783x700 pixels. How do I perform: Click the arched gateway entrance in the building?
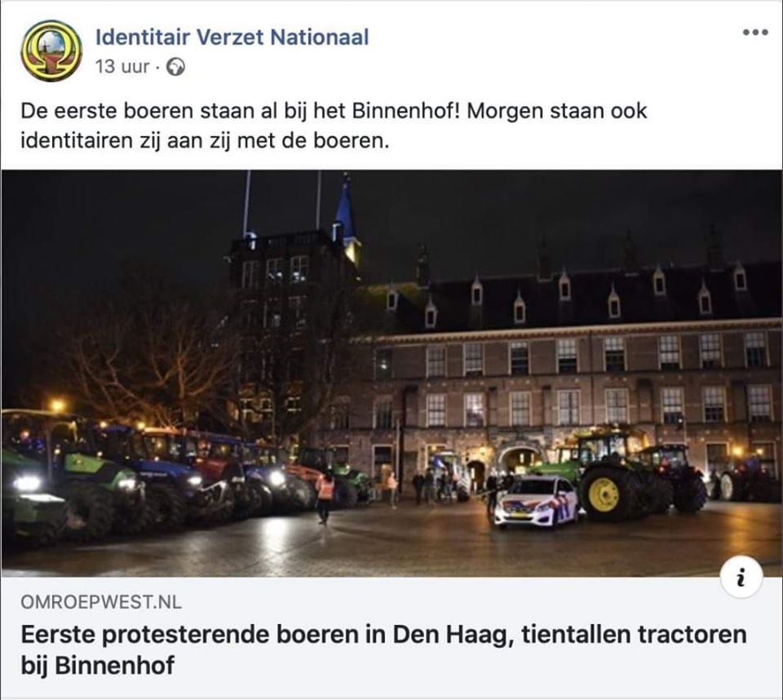pyautogui.click(x=520, y=462)
